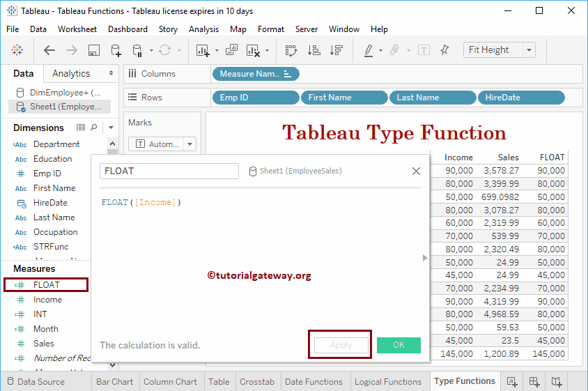Open the Format menu
Image resolution: width=588 pixels, height=391 pixels.
click(x=271, y=29)
